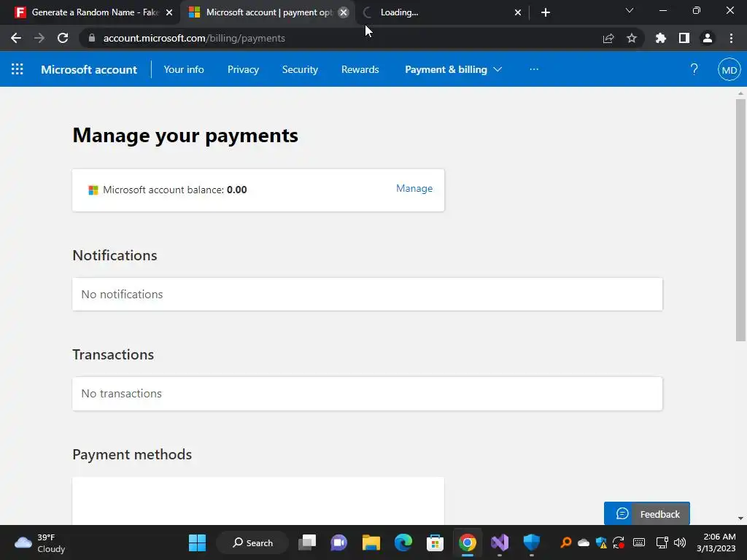Click the page vertical scrollbar thumb

(740, 220)
